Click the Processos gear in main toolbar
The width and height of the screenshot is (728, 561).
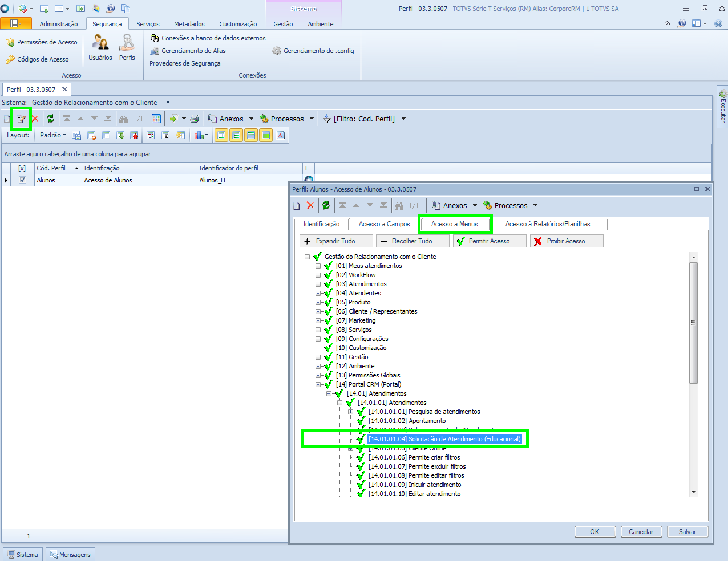[x=264, y=119]
